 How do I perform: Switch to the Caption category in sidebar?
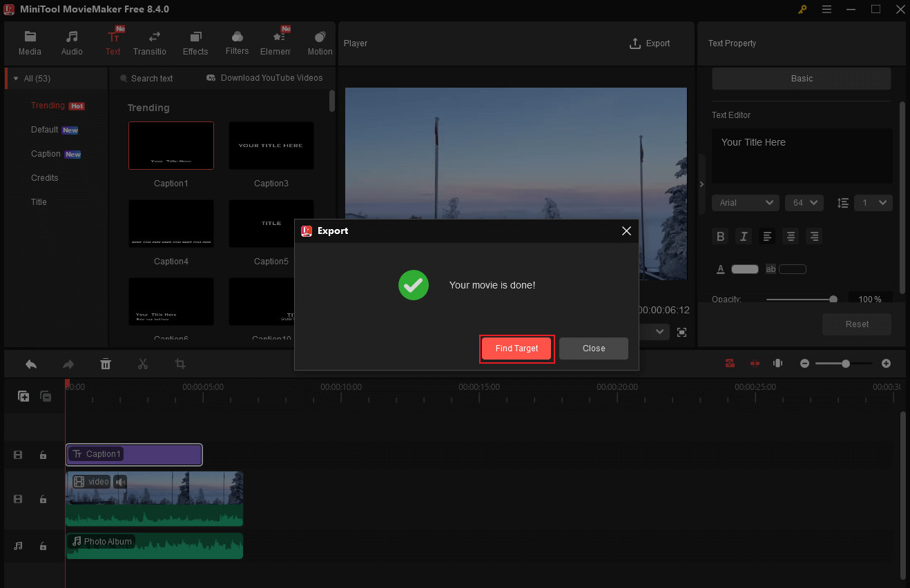tap(44, 153)
